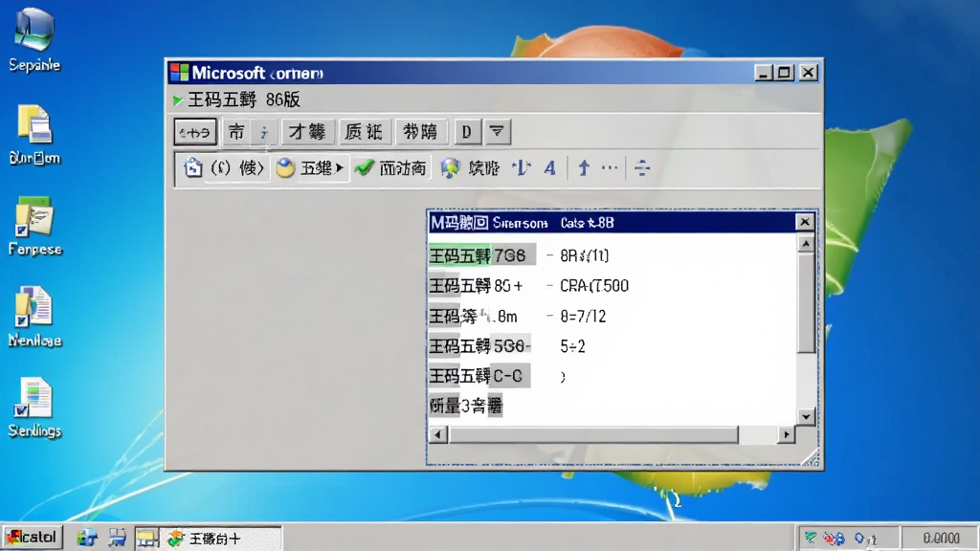The height and width of the screenshot is (551, 980).
Task: Click the value 8R≴(11) in list
Action: [x=585, y=255]
